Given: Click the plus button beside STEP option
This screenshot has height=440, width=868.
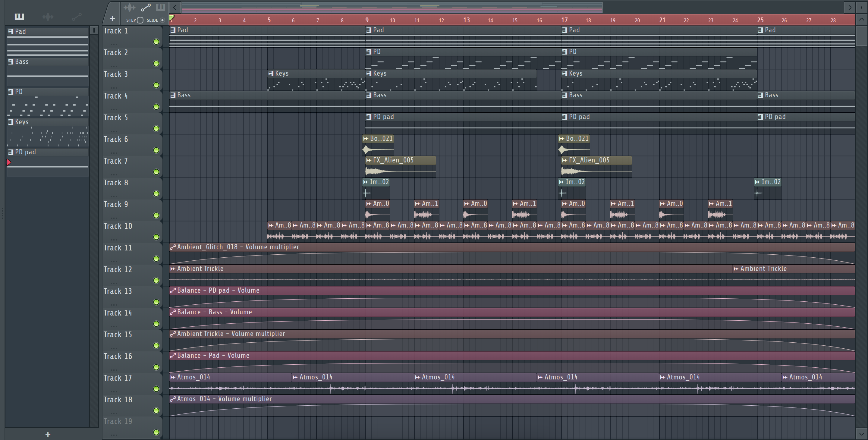Looking at the screenshot, I should point(112,18).
